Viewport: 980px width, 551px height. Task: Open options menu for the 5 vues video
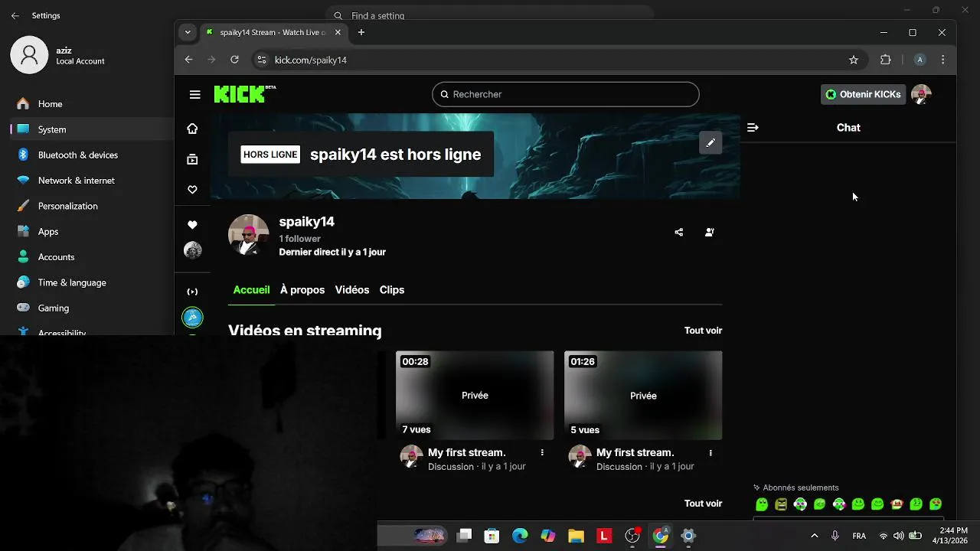tap(710, 452)
